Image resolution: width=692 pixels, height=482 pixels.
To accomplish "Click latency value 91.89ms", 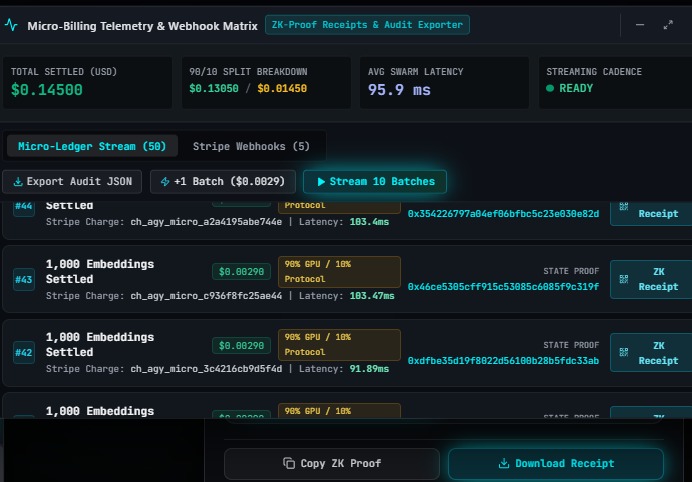I will 369,369.
